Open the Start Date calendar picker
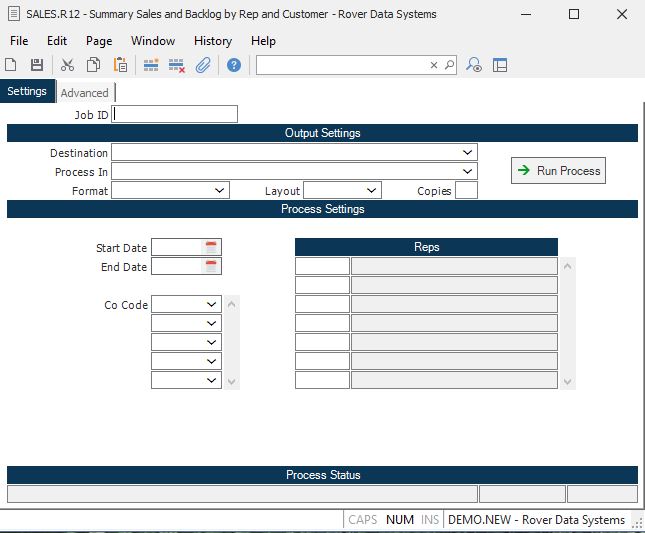645x533 pixels. coord(211,247)
